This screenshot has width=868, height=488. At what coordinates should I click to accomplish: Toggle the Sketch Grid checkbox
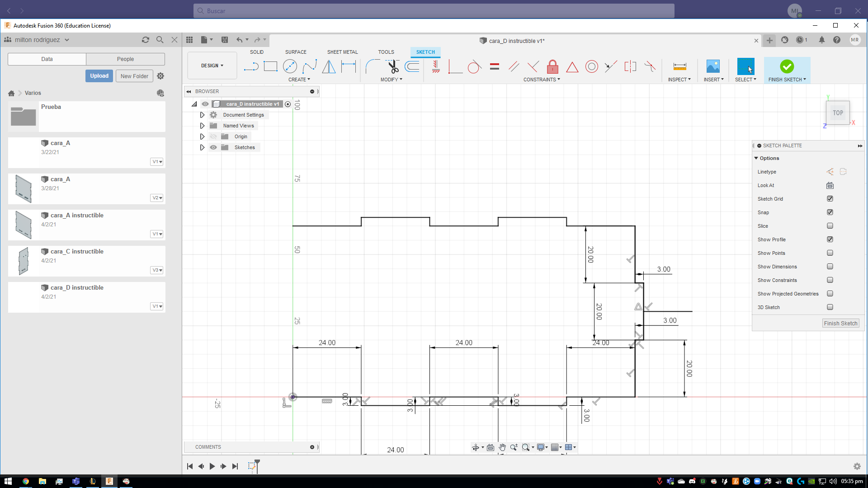(830, 199)
